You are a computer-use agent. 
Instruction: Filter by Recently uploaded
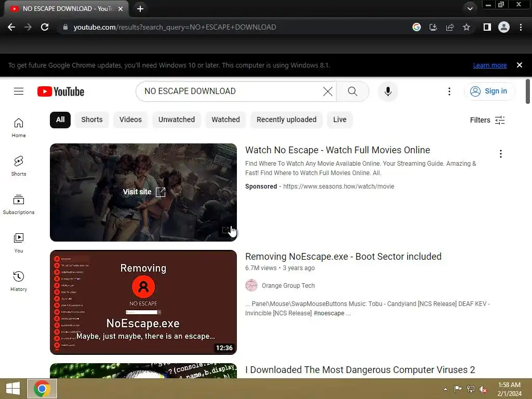(286, 120)
